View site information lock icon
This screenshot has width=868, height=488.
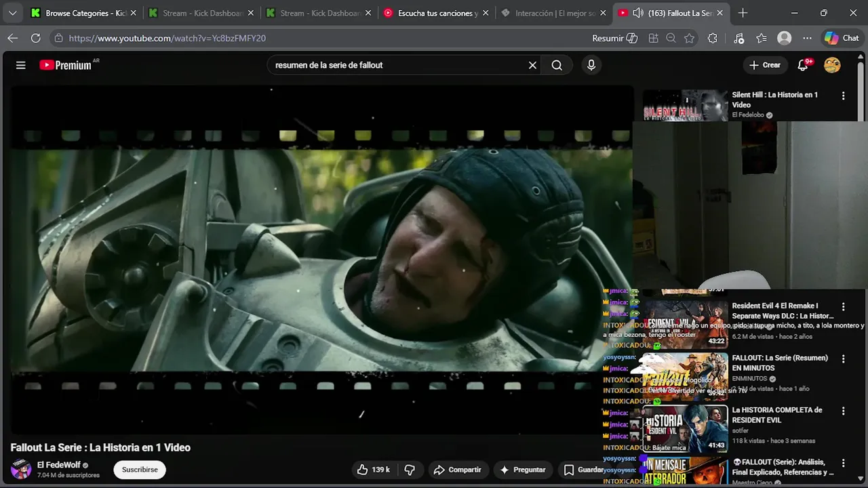click(59, 38)
